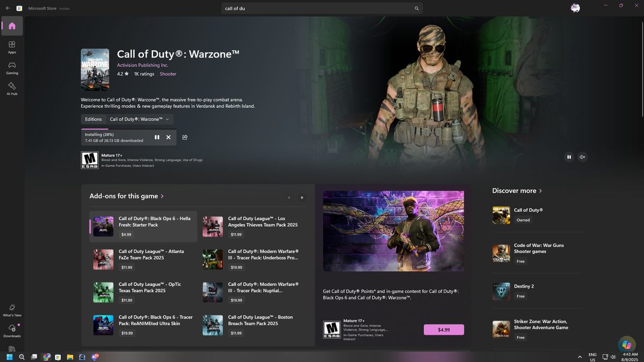Open the Copilot floating button

(626, 344)
